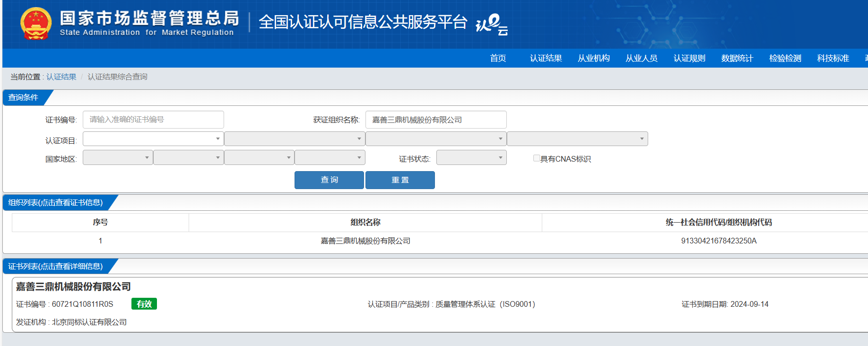Click the 序号 column header
The width and height of the screenshot is (868, 346).
(100, 222)
